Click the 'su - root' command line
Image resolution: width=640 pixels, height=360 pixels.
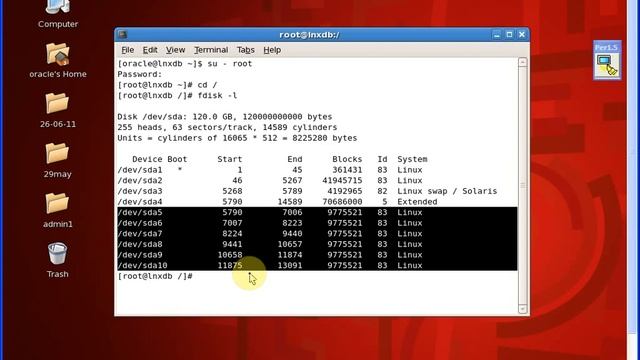pos(184,64)
